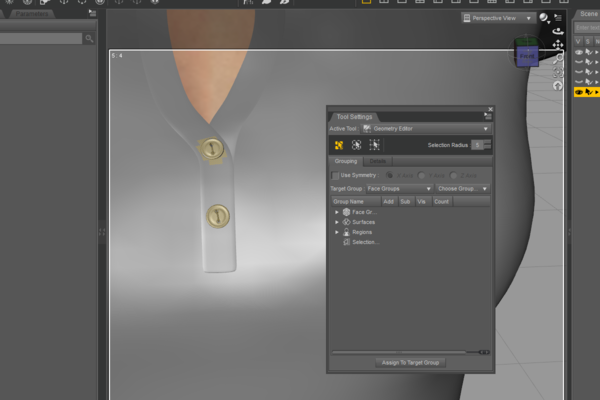Click the Face Gr... group icon
This screenshot has width=600, height=400.
tap(346, 212)
